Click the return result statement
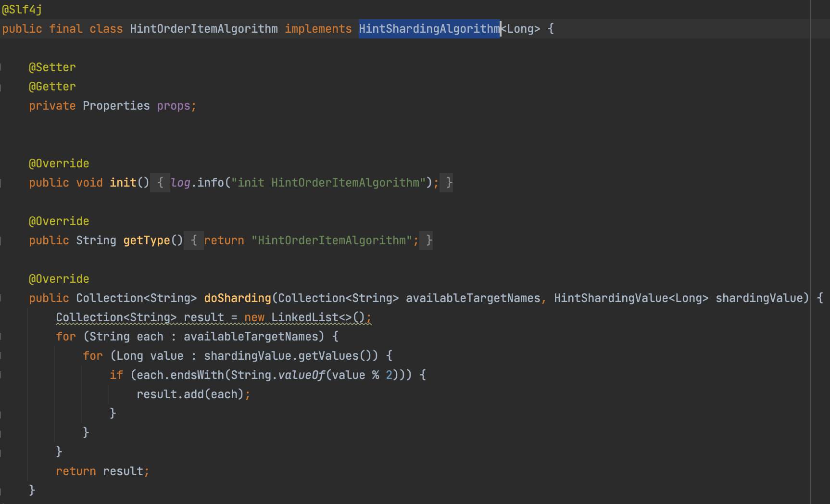Viewport: 830px width, 504px height. [x=102, y=471]
